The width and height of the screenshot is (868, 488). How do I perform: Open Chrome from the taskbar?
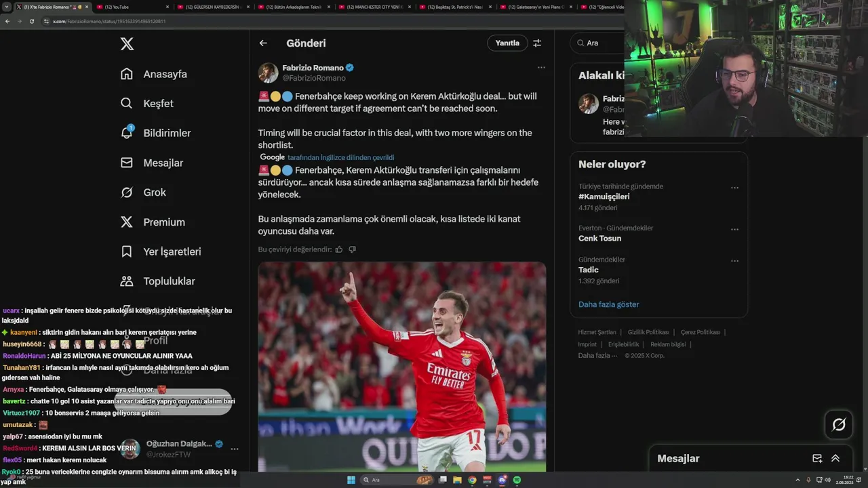point(473,480)
